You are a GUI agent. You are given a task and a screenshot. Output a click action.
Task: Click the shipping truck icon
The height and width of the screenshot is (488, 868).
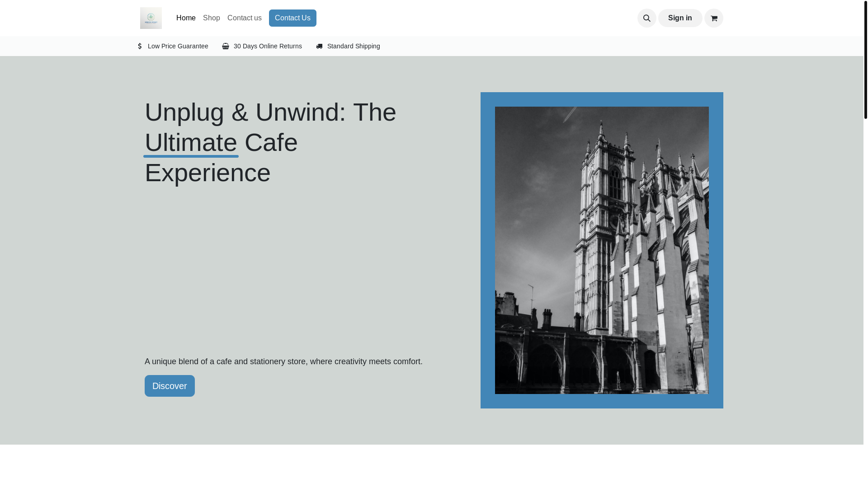pos(319,46)
